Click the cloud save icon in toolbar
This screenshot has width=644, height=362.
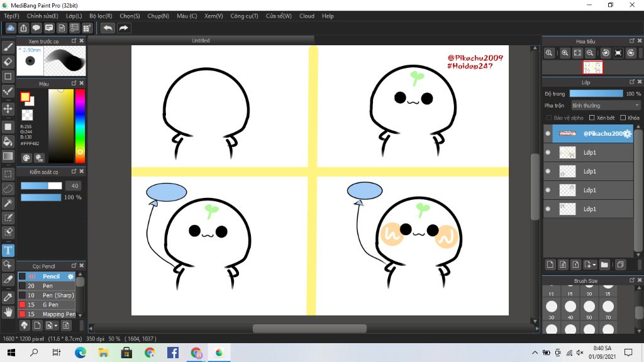[11, 28]
